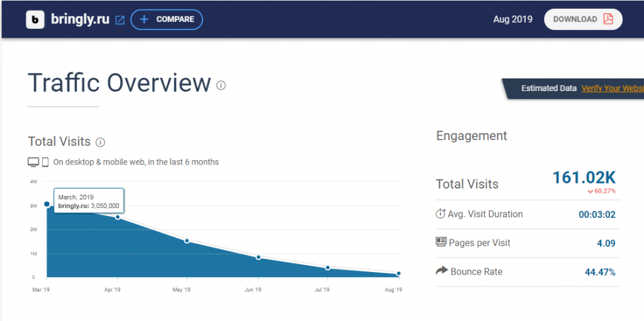Click the PDF icon in Download button
The height and width of the screenshot is (321, 644).
pos(608,19)
